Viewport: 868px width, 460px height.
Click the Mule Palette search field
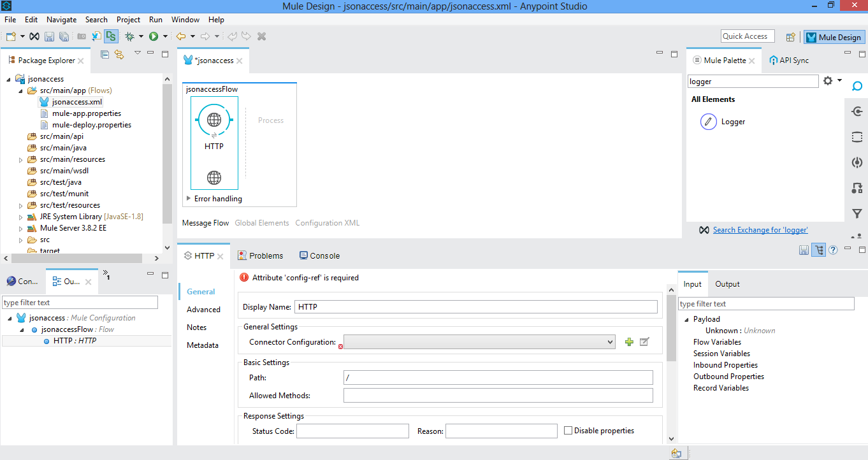[753, 82]
